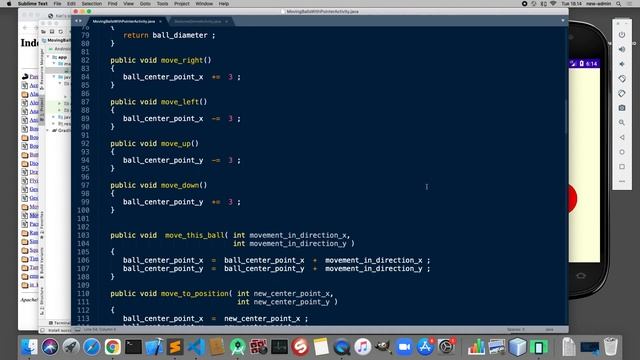
Task: Open Trash in the Dock
Action: click(611, 347)
